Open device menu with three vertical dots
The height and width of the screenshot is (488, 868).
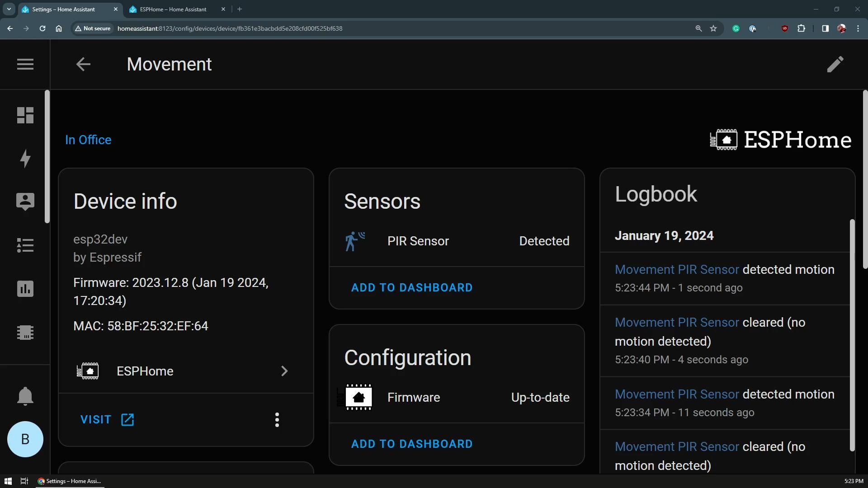coord(277,420)
